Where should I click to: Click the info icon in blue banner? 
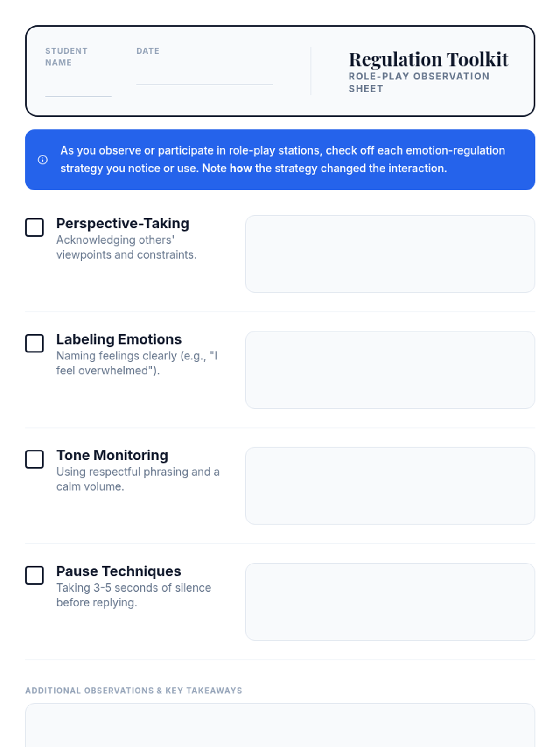tap(42, 160)
